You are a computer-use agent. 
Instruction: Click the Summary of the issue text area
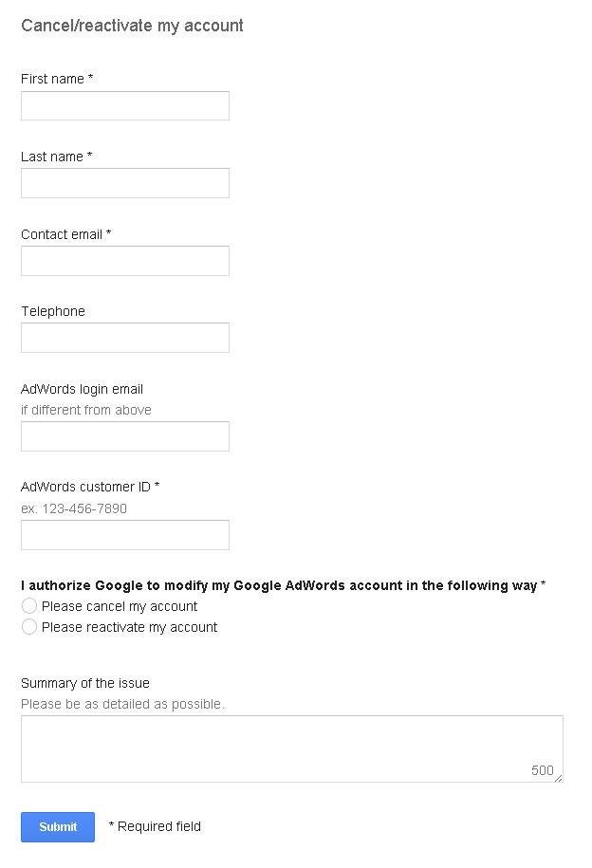click(x=292, y=748)
